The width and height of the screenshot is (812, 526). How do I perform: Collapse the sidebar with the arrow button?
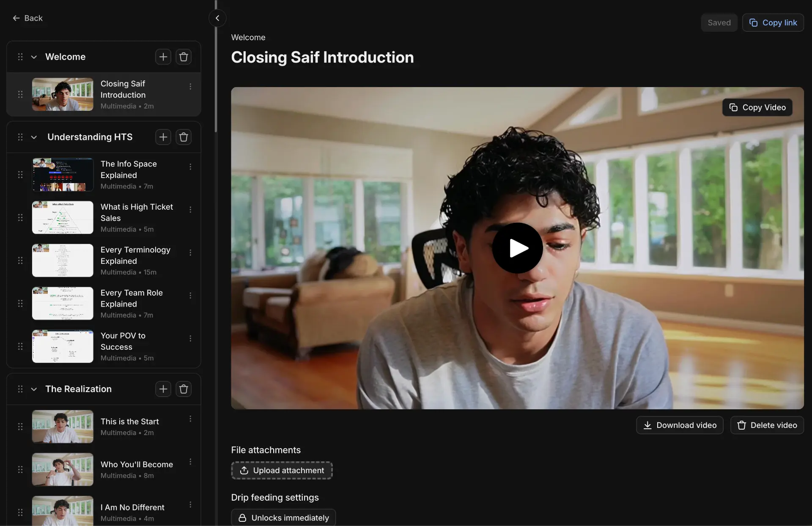pyautogui.click(x=217, y=18)
